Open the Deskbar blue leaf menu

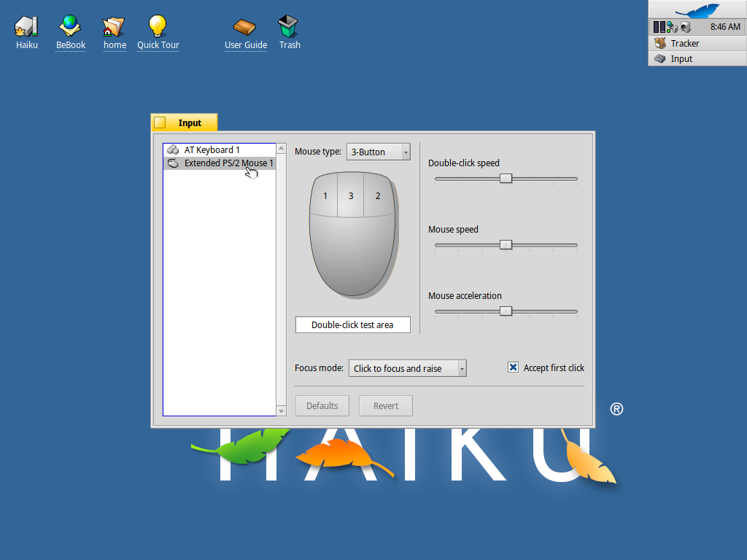[697, 10]
